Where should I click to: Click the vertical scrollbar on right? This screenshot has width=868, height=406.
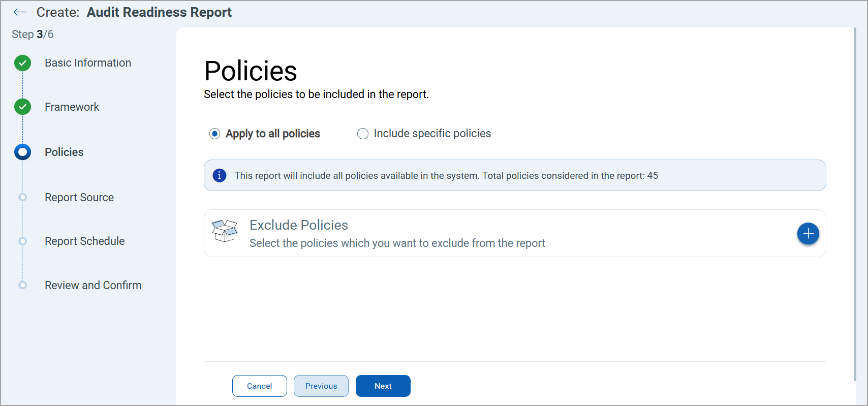tap(855, 203)
